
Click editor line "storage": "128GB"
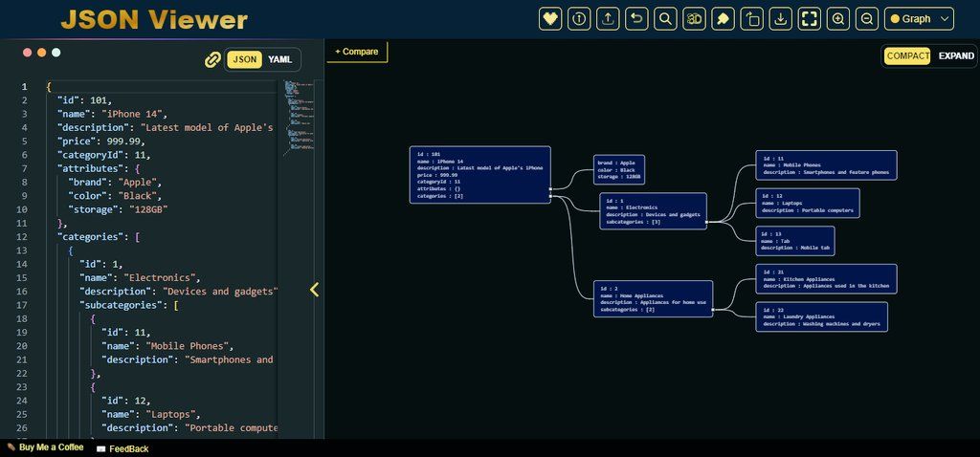tap(118, 209)
